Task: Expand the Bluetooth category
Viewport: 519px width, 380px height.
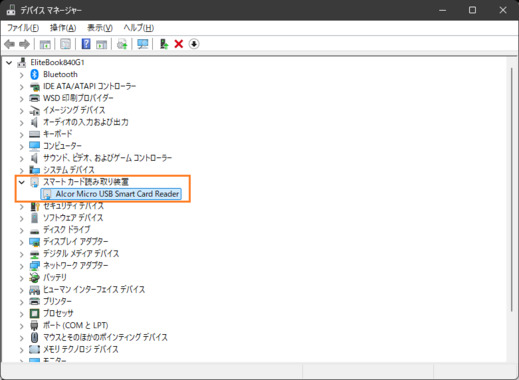Action: (x=22, y=75)
